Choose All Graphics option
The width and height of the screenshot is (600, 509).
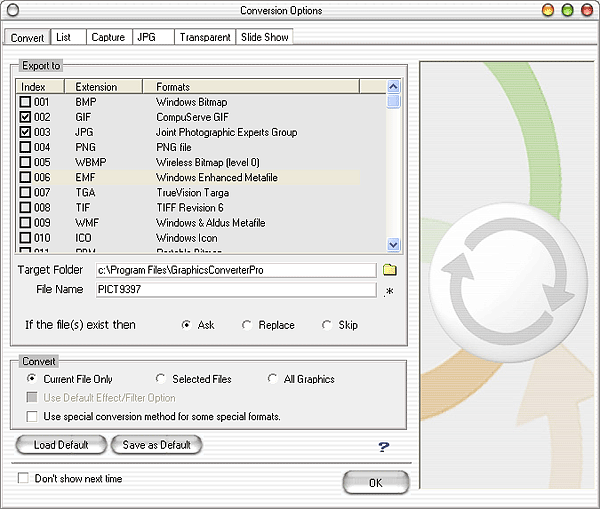coord(272,378)
